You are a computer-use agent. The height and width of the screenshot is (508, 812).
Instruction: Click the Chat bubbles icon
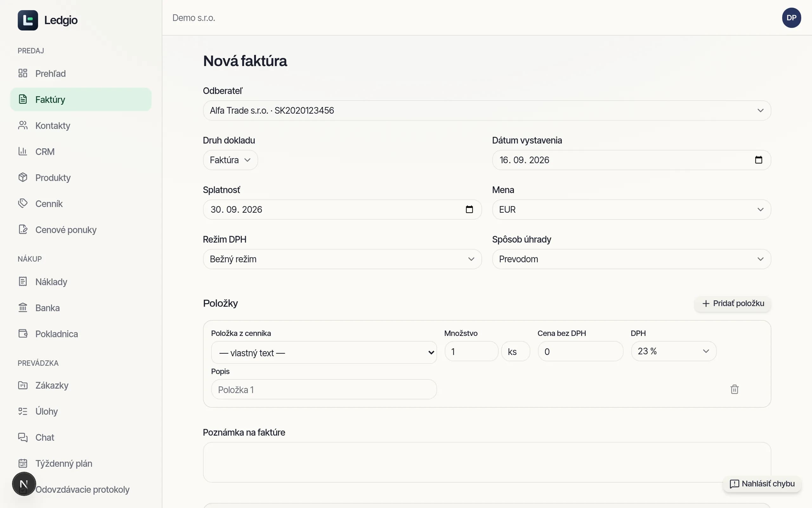[23, 438]
